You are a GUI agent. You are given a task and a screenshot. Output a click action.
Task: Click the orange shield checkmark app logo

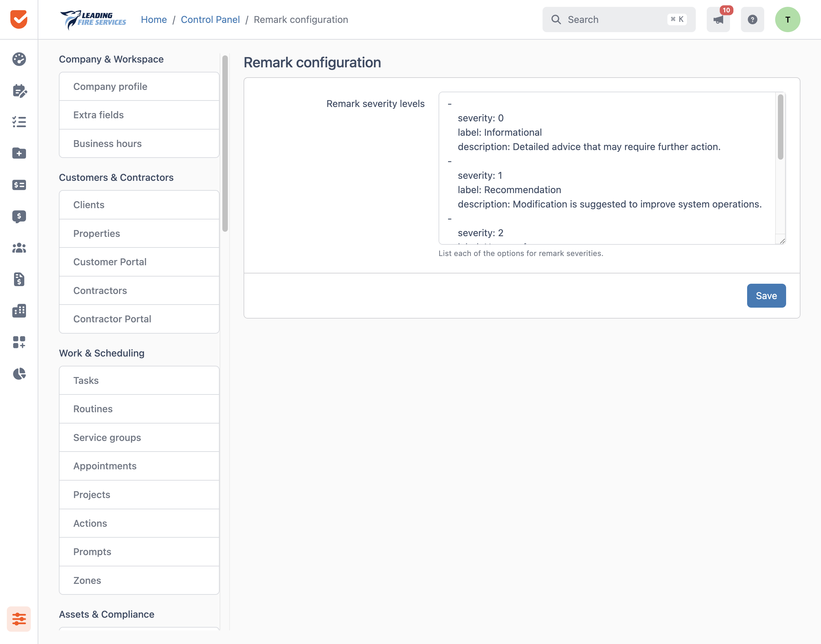[x=19, y=19]
